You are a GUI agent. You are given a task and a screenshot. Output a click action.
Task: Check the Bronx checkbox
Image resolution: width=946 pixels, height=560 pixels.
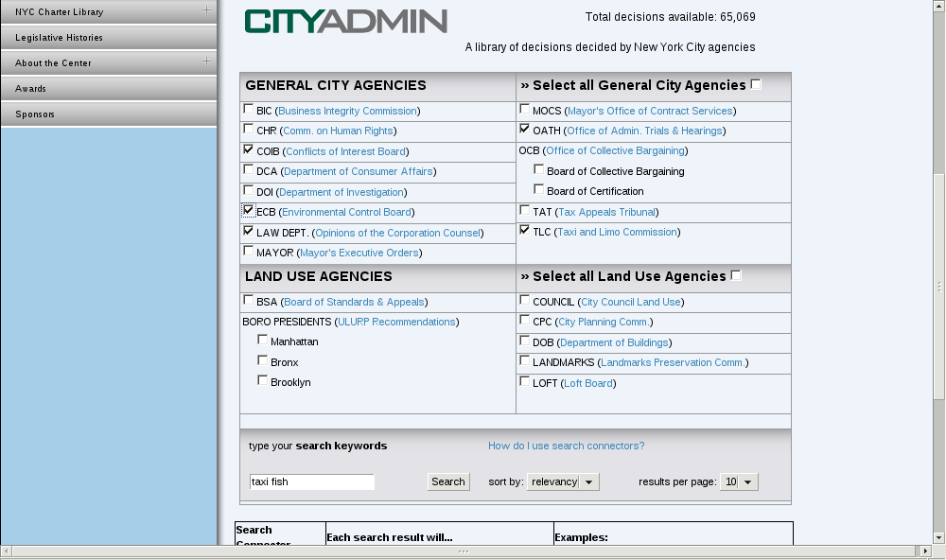coord(262,360)
